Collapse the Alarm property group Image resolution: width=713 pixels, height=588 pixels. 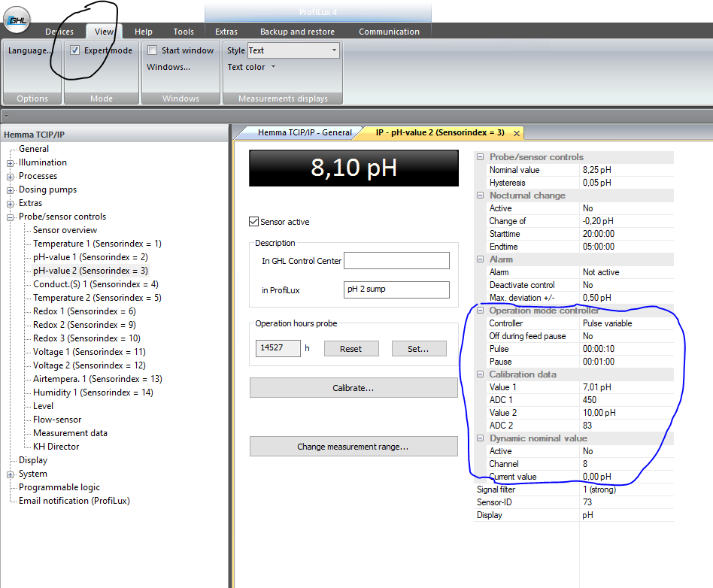pos(480,259)
